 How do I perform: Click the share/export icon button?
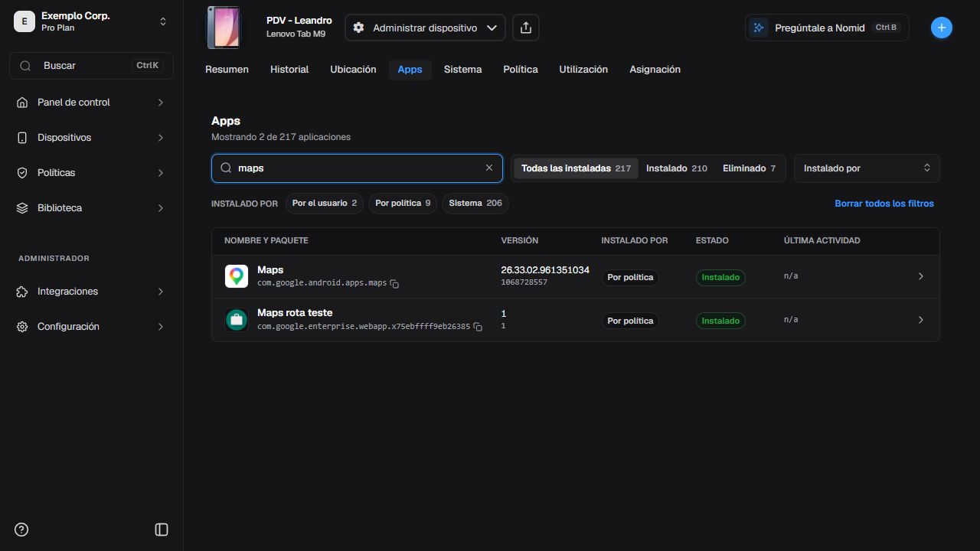[525, 28]
